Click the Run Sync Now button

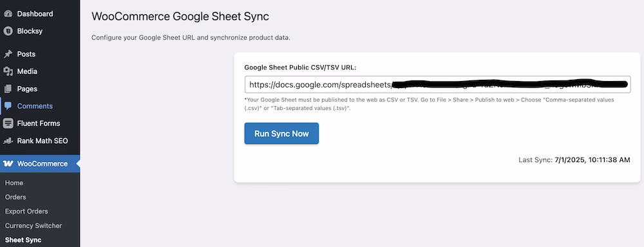pyautogui.click(x=281, y=133)
